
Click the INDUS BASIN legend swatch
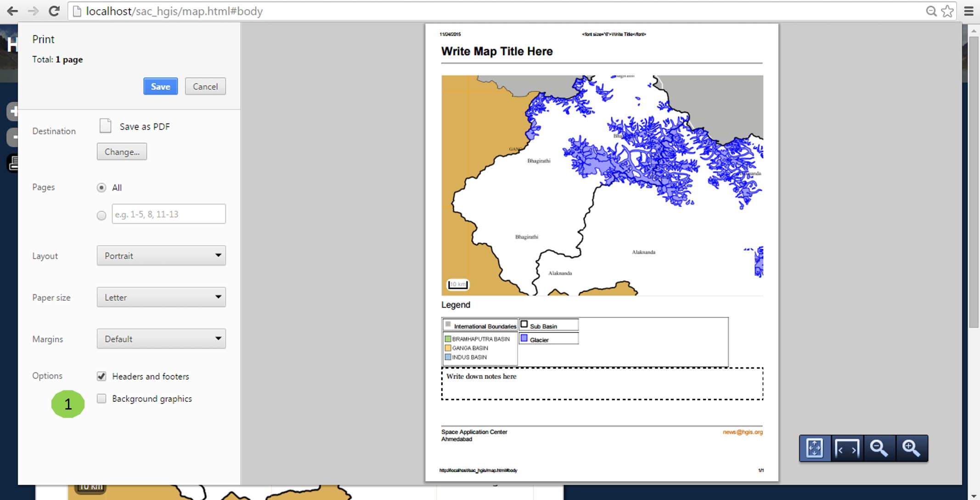click(x=448, y=357)
